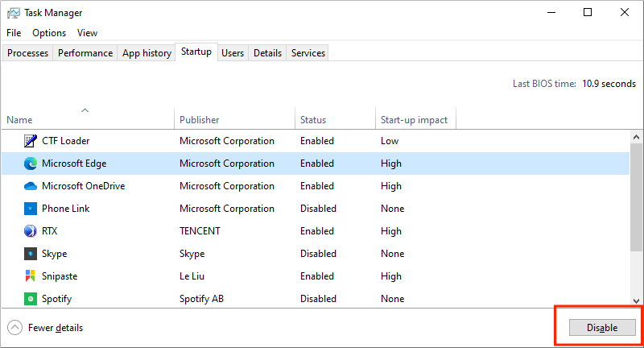
Task: Switch to the Services tab
Action: [308, 53]
